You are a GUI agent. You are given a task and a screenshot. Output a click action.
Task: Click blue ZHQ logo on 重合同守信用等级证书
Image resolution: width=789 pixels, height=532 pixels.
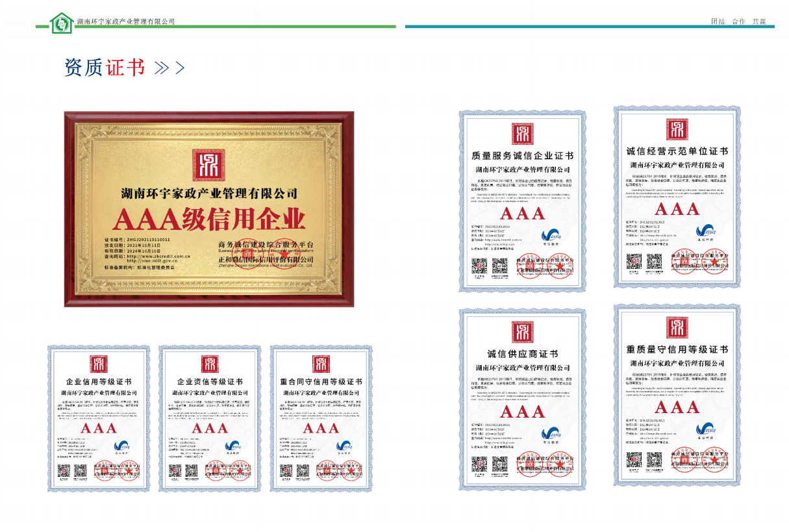345,446
